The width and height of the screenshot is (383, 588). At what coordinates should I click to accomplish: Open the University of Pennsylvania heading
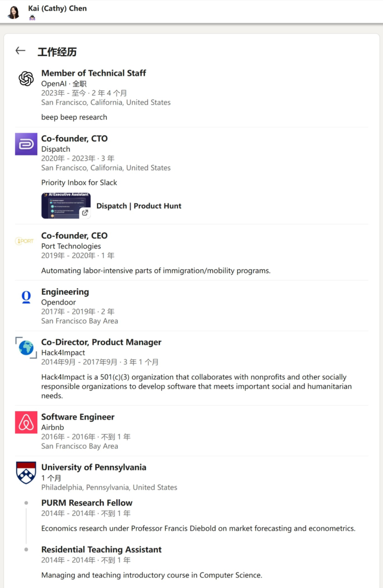pyautogui.click(x=94, y=467)
